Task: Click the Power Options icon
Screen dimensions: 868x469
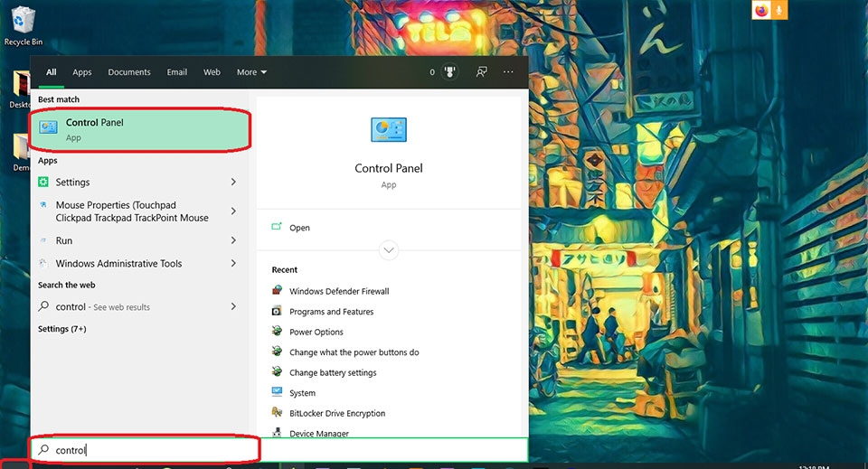Action: tap(277, 332)
